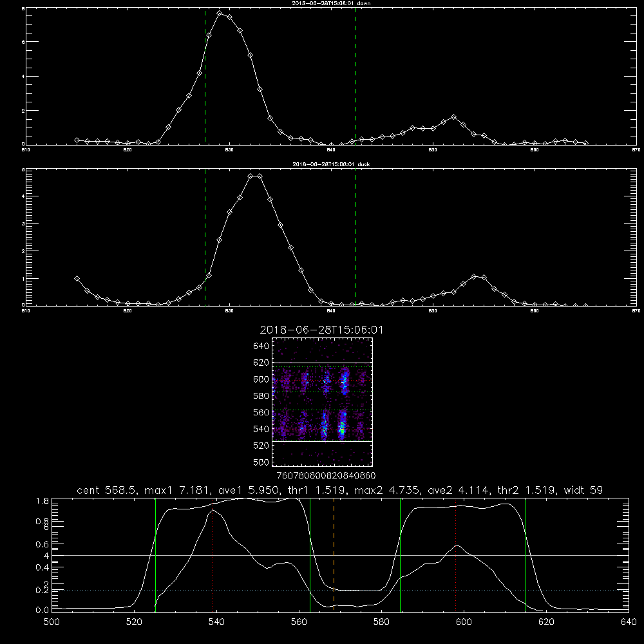Click the first diamond marker of the dusk curve
The image size is (644, 644).
[77, 278]
